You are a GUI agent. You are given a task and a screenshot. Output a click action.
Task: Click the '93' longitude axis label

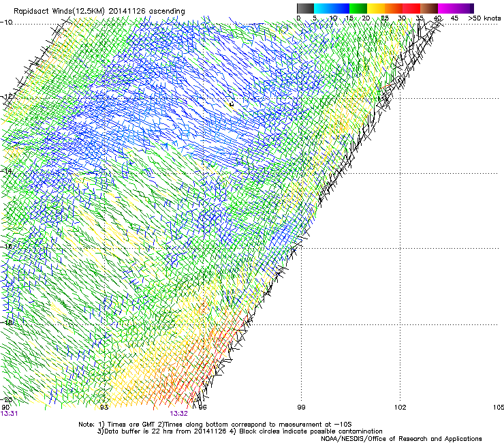click(x=104, y=408)
